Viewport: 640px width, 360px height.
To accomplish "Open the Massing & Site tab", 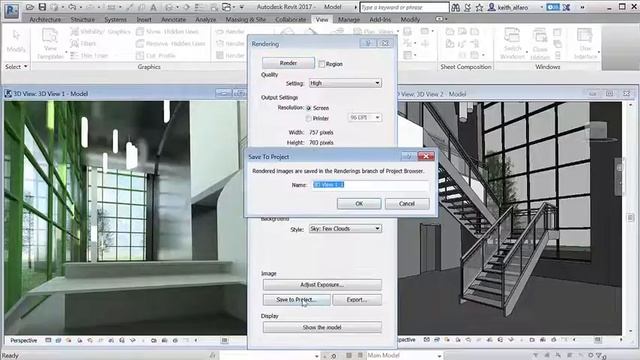I will pyautogui.click(x=245, y=19).
